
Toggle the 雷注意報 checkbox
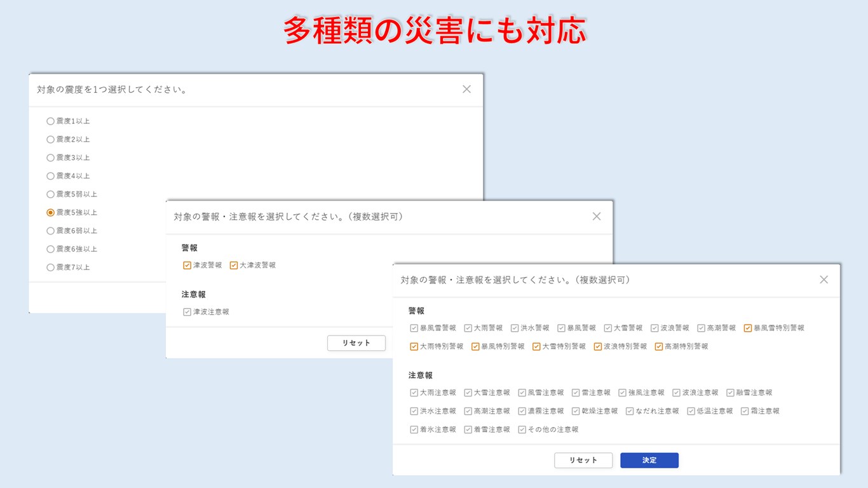pyautogui.click(x=576, y=393)
